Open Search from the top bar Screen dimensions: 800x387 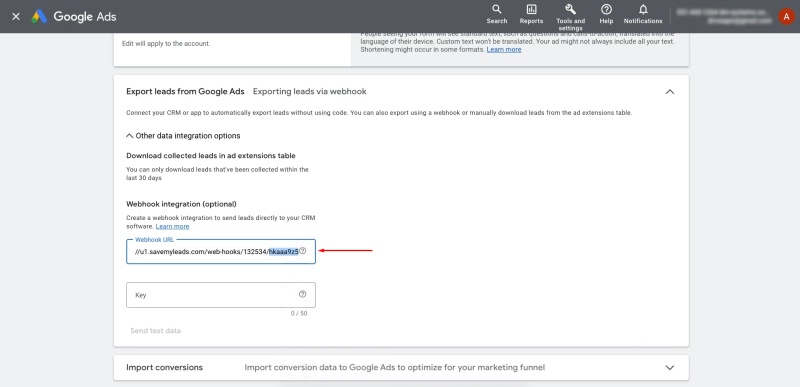pyautogui.click(x=496, y=14)
